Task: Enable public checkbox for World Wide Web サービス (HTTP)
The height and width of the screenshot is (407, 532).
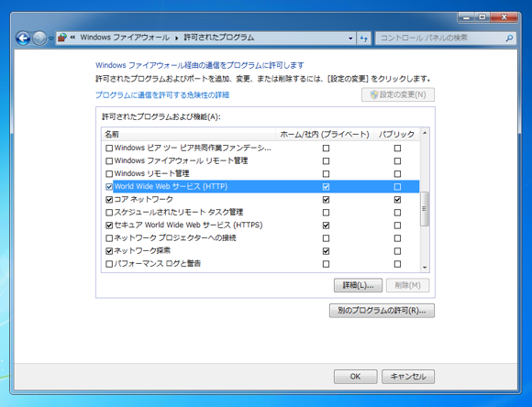Action: 397,187
